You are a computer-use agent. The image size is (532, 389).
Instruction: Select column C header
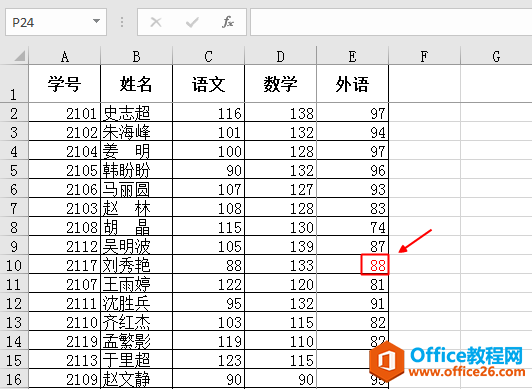point(208,56)
